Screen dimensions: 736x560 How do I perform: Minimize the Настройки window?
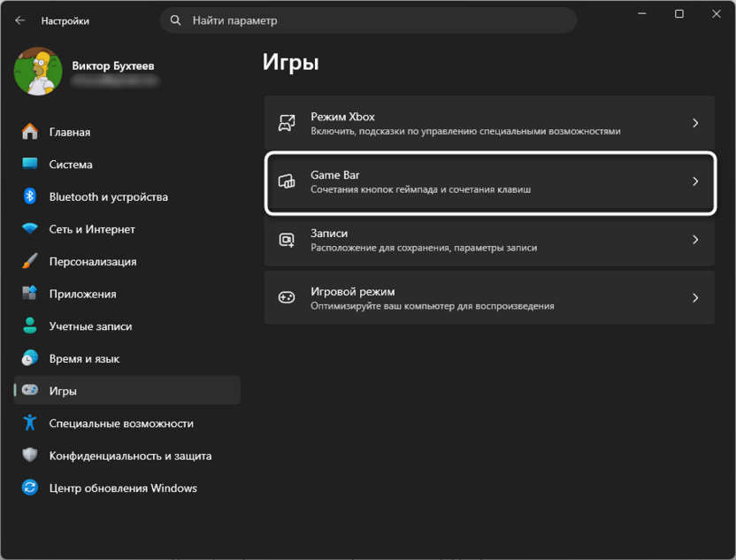[642, 13]
